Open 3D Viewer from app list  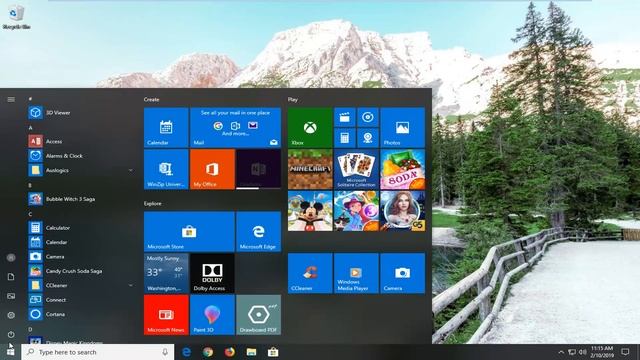[x=81, y=113]
